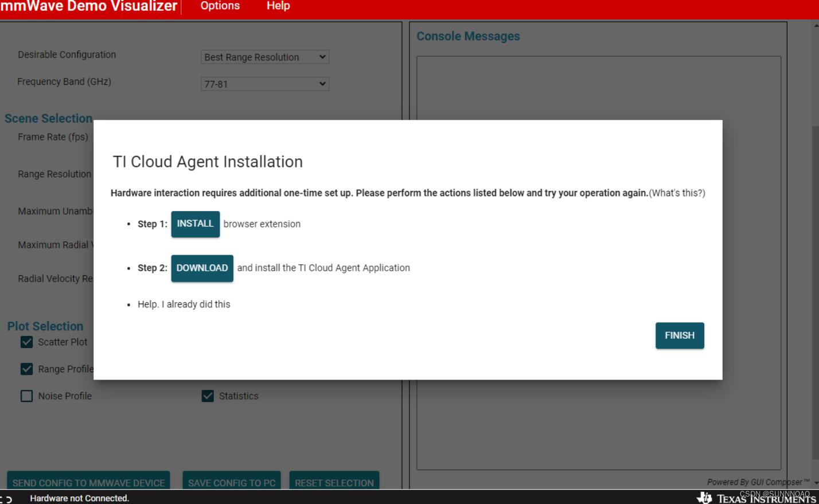Click the "Frame Rate (fps)" label

click(x=53, y=137)
